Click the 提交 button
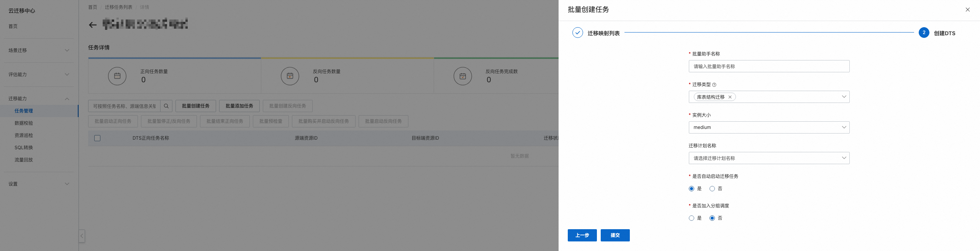The image size is (980, 251). point(615,235)
